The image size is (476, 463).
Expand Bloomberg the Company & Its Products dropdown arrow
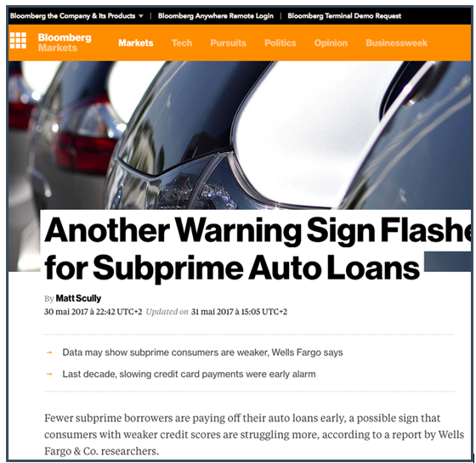pos(141,16)
